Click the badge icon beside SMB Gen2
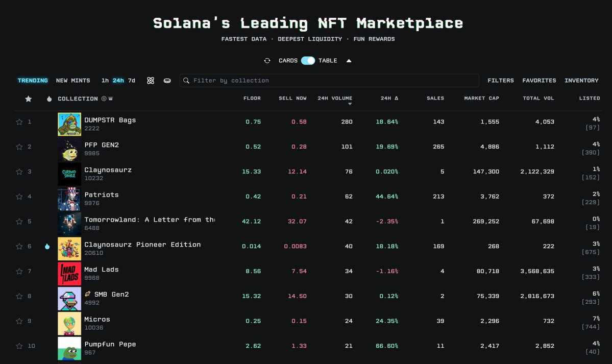612x364 pixels. tap(88, 294)
